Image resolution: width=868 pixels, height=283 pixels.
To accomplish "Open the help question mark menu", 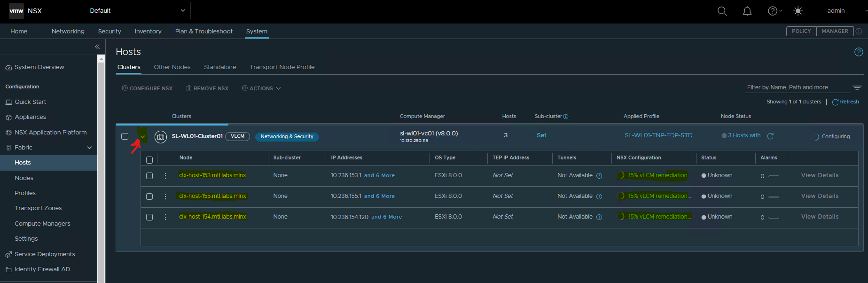I will coord(775,11).
